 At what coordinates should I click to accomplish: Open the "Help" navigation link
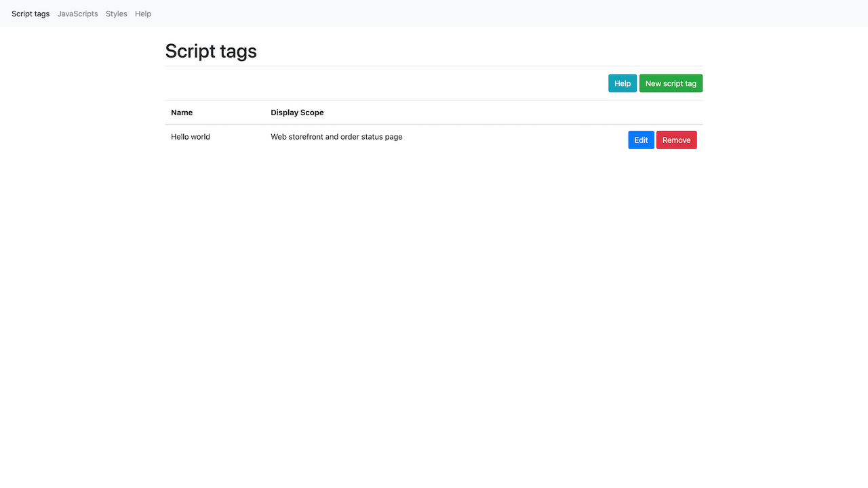coord(142,14)
